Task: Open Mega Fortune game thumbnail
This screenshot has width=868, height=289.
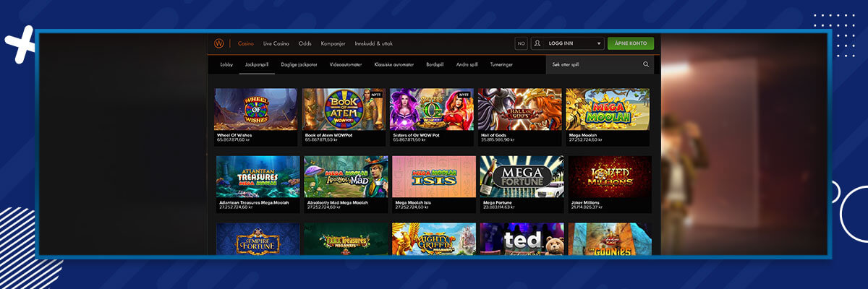Action: coord(522,176)
